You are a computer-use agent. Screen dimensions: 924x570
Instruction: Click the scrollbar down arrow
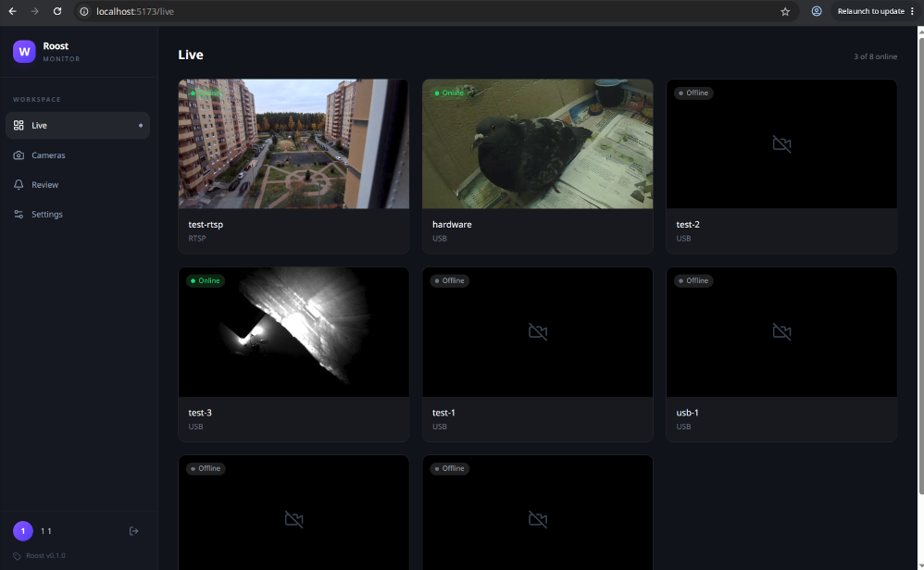click(x=920, y=566)
